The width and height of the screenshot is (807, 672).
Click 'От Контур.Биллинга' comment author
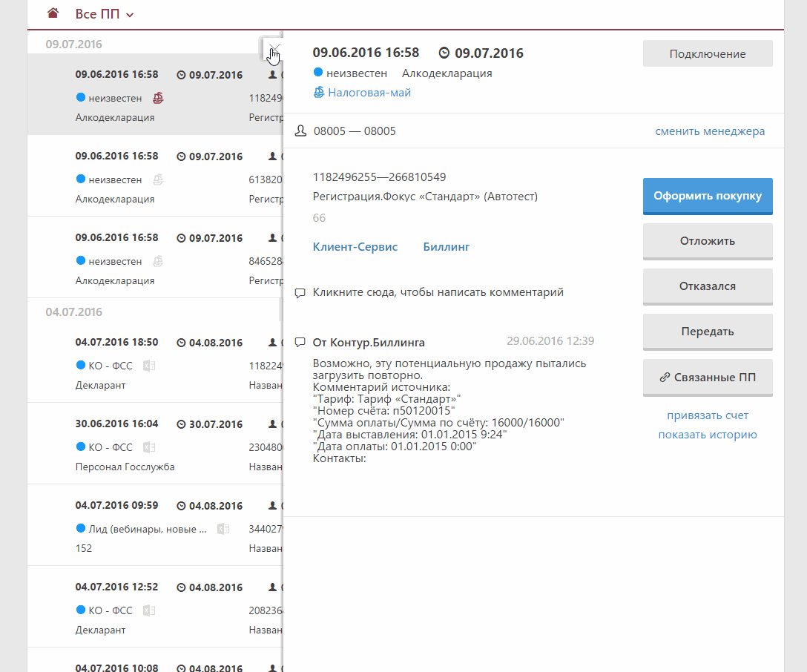point(369,343)
